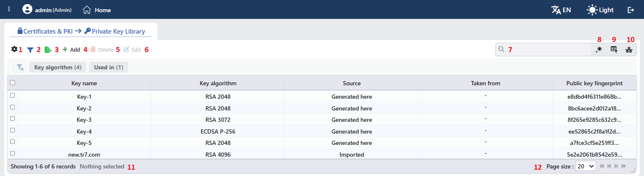Viewport: 644px width, 176px height.
Task: Click the new.tr7.com key name
Action: (x=84, y=155)
